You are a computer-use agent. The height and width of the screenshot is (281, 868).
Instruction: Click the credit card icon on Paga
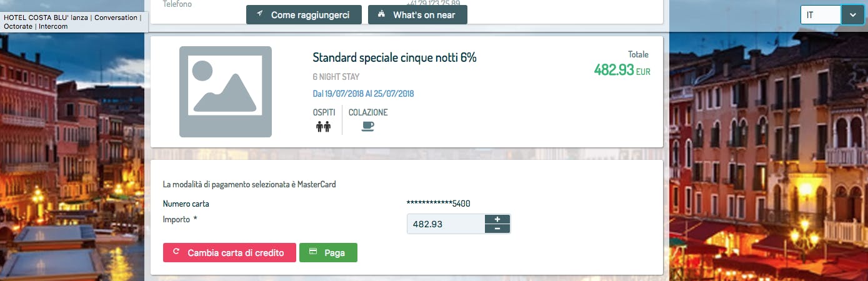coord(313,252)
